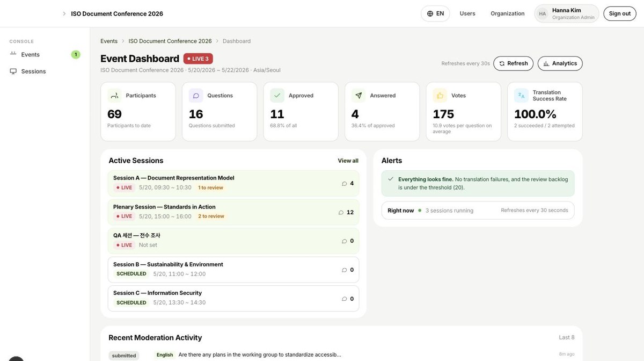Image resolution: width=644 pixels, height=361 pixels.
Task: Open the recent accessibility question activity row
Action: click(341, 355)
